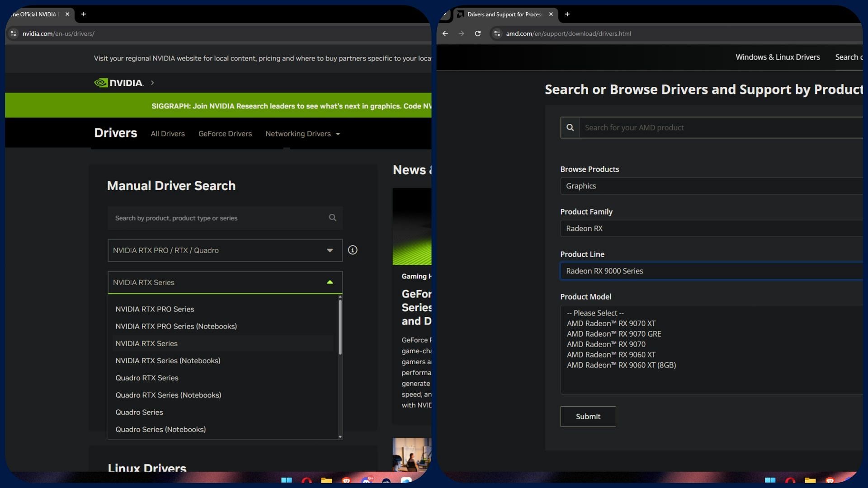The image size is (868, 488).
Task: Click the AMD search magnifier icon
Action: click(x=570, y=127)
